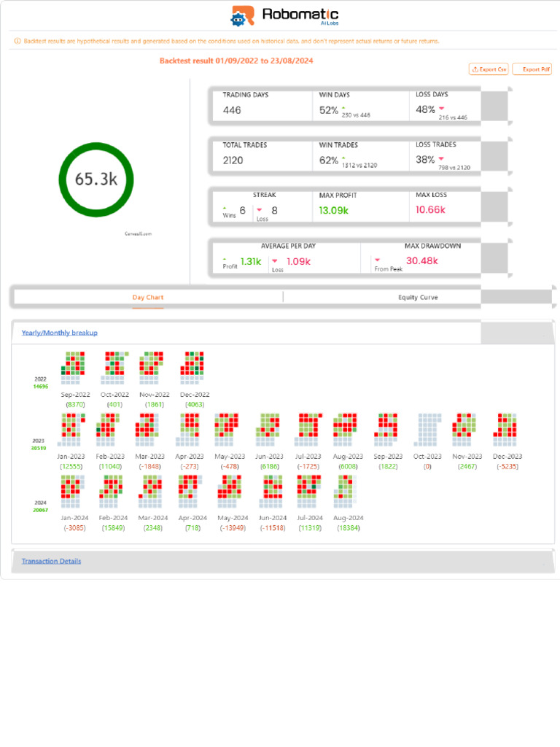Click the Export Csv button

pos(489,69)
